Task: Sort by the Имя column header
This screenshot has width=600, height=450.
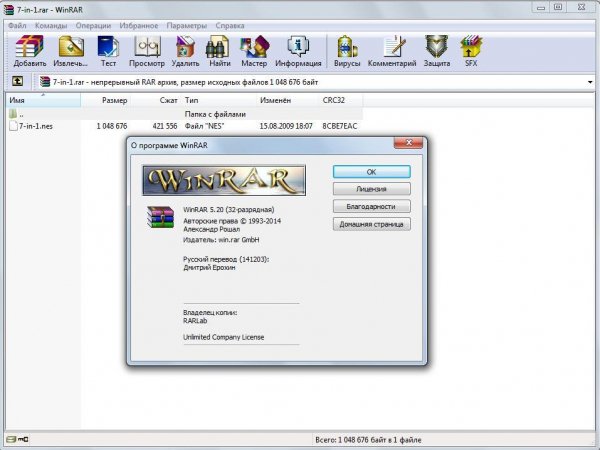Action: coord(43,100)
